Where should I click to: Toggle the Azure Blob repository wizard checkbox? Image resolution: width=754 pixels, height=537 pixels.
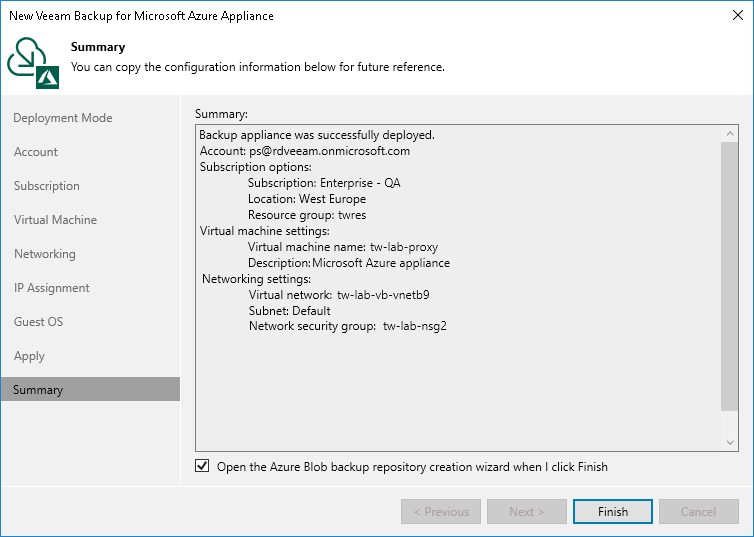[x=203, y=466]
